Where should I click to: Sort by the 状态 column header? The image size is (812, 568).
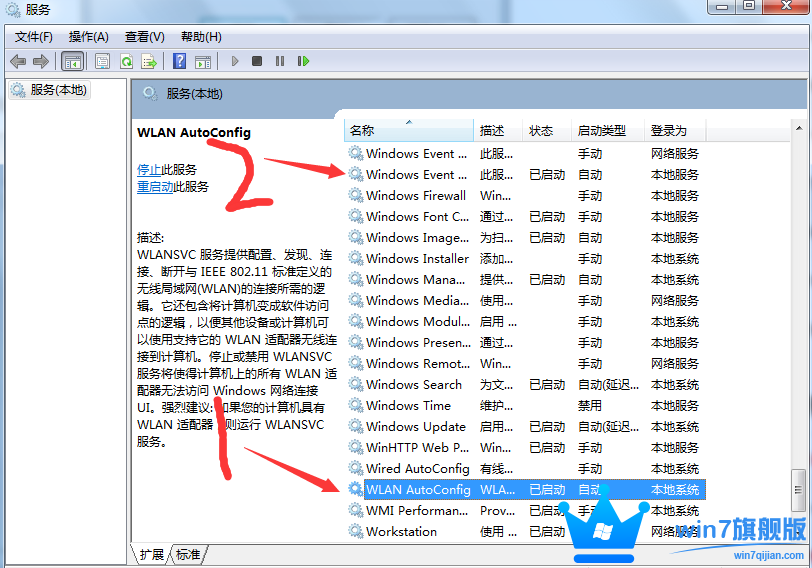point(547,130)
